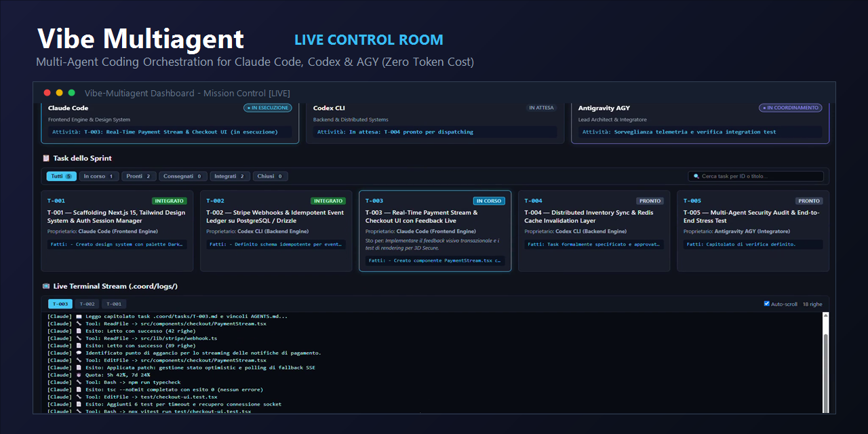Filter tasks by Pronti
Image resolution: width=868 pixels, height=434 pixels.
[x=139, y=176]
